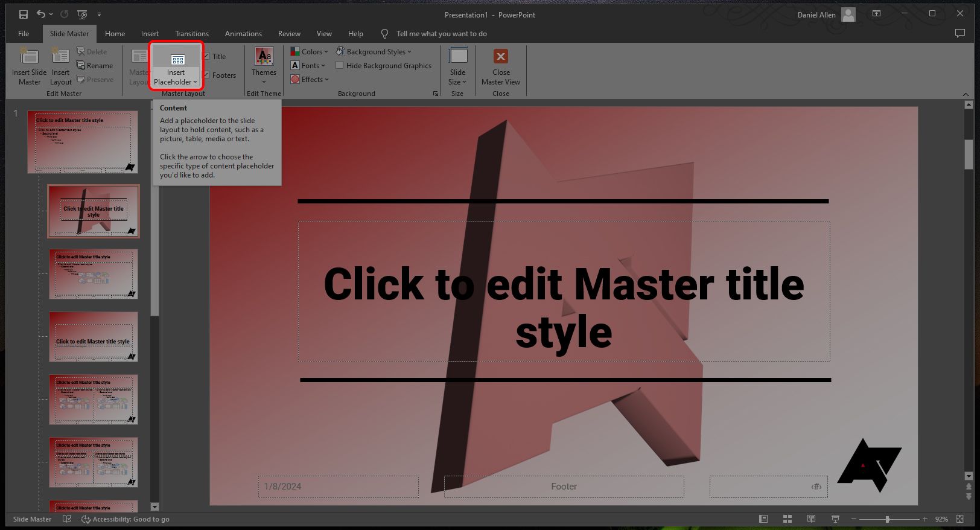Click Insert Slide Master button
Screen dimensions: 980x530
tap(29, 66)
